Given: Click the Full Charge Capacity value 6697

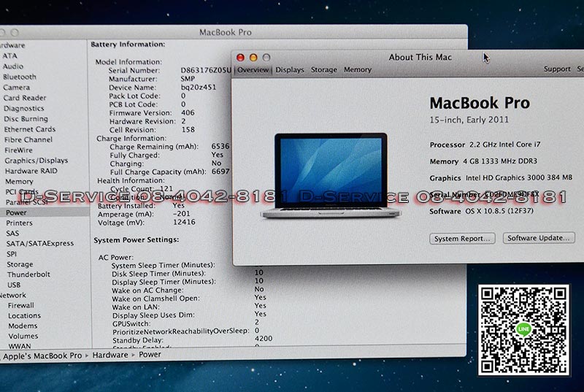Looking at the screenshot, I should point(220,172).
